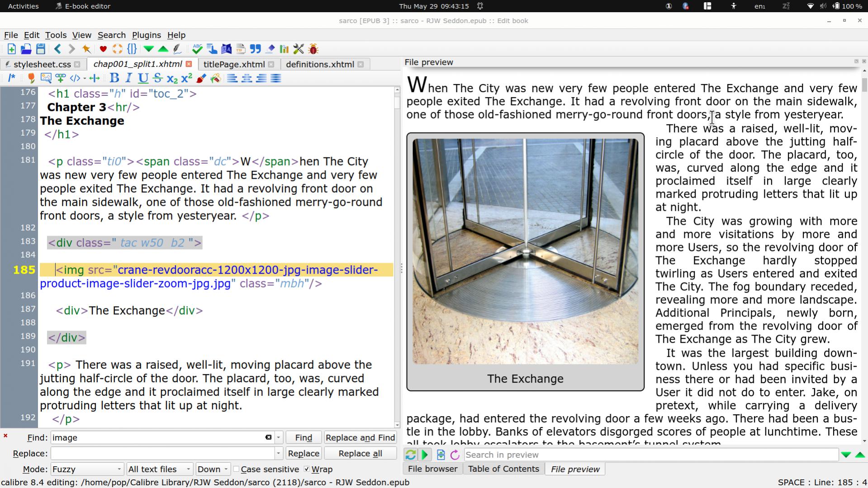
Task: Open the All text files scope dropdown
Action: (160, 469)
